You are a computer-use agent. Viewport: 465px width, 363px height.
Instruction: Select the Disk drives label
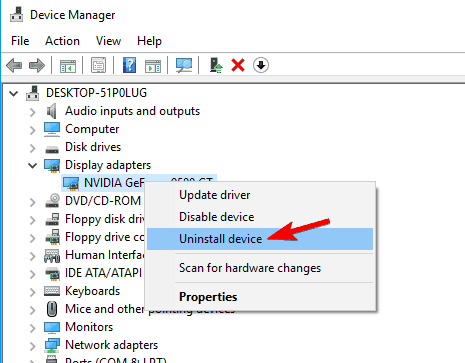coord(93,147)
